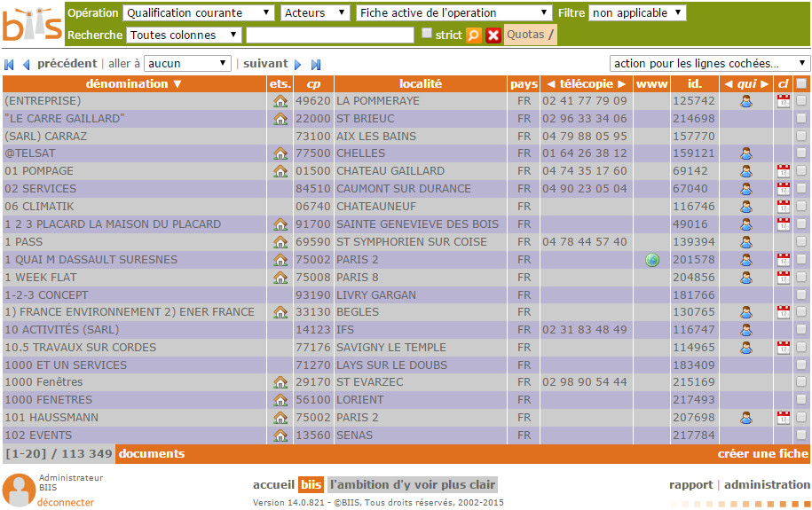Go to first page arrow icon
Screen dimensions: 812x510
click(x=10, y=65)
